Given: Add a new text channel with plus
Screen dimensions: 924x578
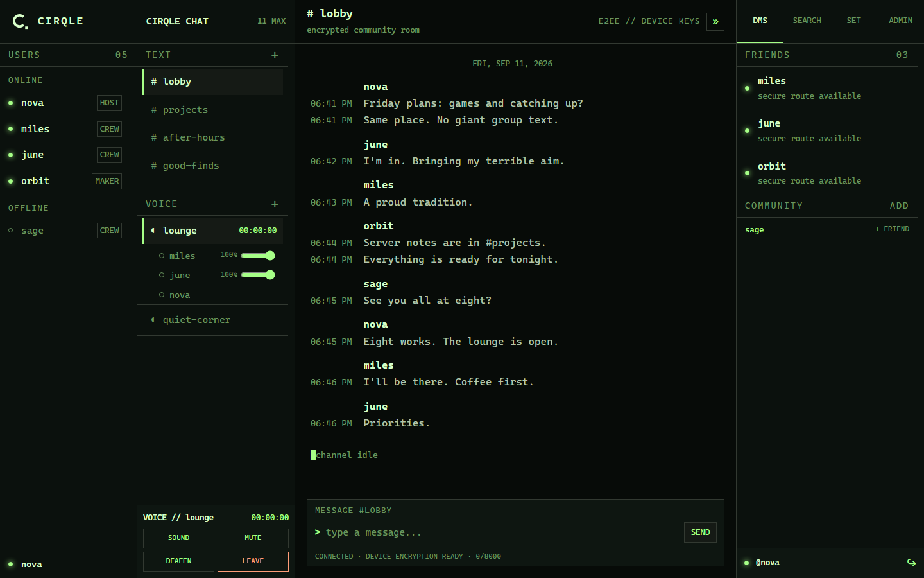Looking at the screenshot, I should (275, 55).
